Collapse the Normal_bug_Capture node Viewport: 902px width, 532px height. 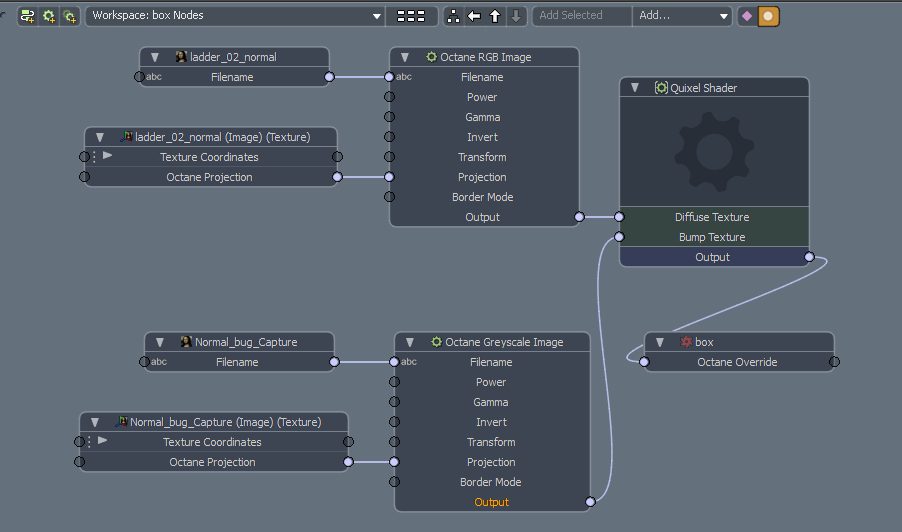159,342
